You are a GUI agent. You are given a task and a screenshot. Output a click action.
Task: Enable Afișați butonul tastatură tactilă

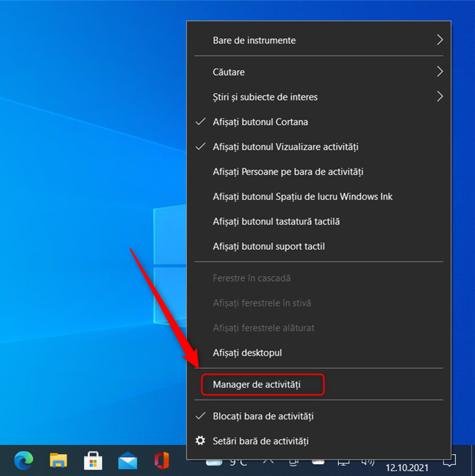click(x=318, y=221)
